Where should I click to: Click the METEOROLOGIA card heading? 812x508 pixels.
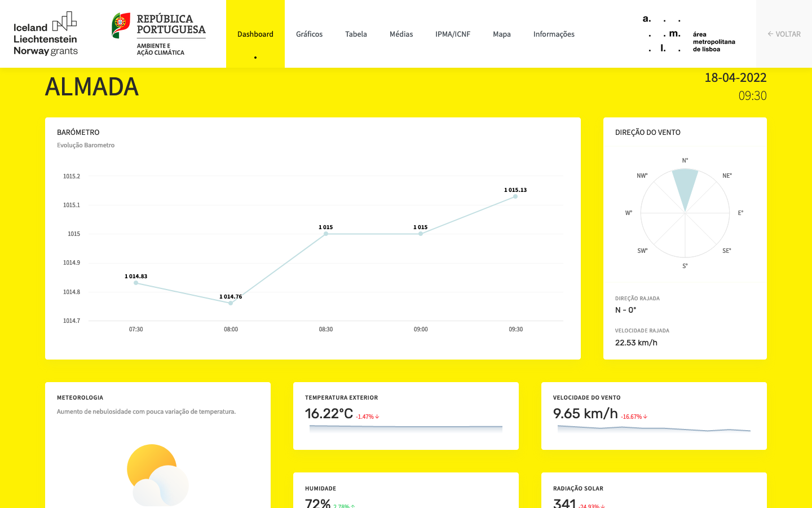(x=80, y=398)
